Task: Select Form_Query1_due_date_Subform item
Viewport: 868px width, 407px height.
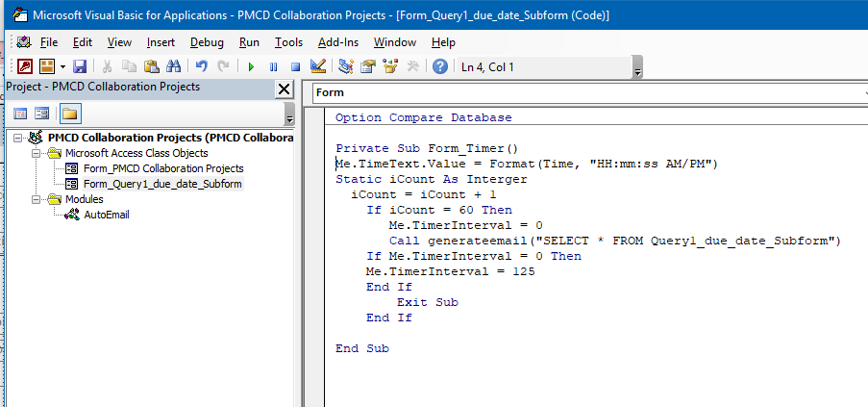Action: click(162, 184)
